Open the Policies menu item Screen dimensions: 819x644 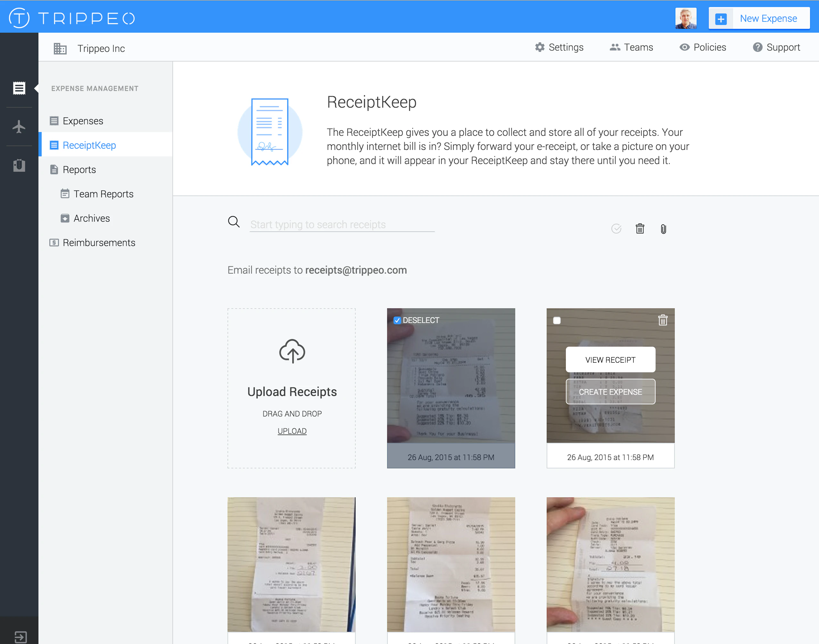703,47
